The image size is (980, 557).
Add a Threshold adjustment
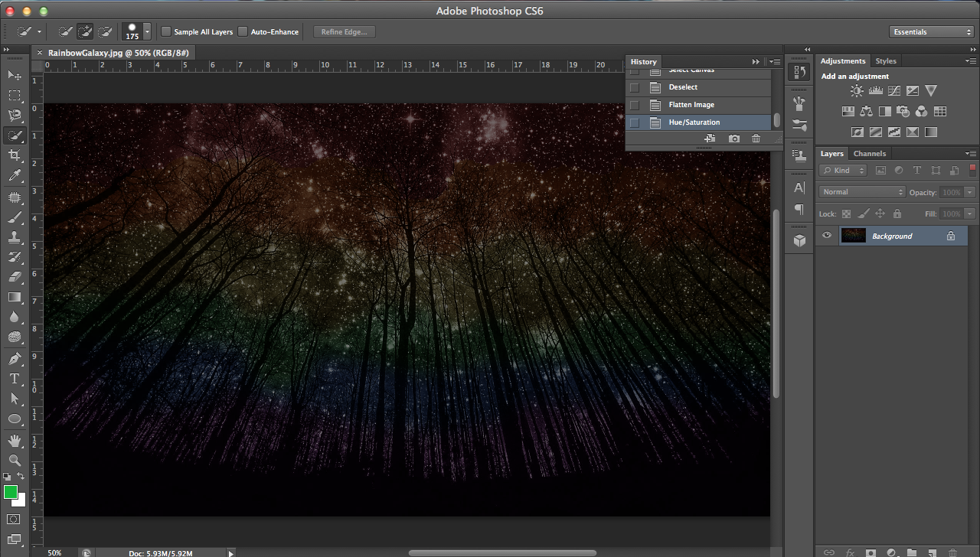tap(893, 132)
